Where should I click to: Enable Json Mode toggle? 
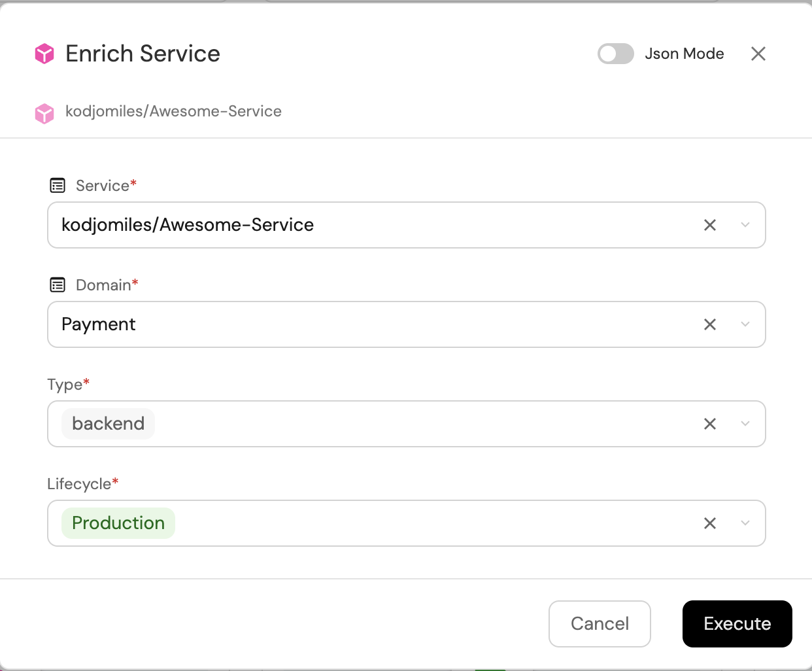pyautogui.click(x=615, y=54)
